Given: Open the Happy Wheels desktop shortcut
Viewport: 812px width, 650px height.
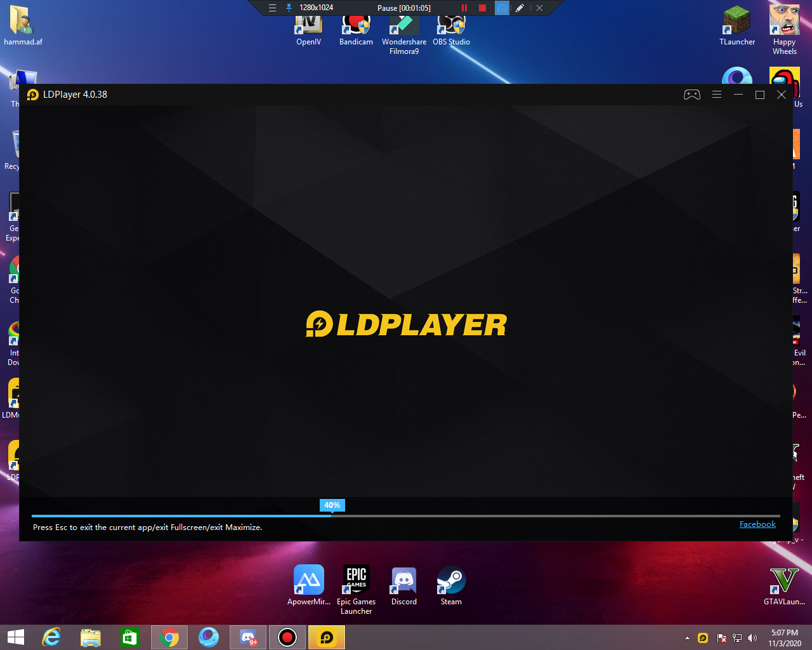Looking at the screenshot, I should 785,29.
